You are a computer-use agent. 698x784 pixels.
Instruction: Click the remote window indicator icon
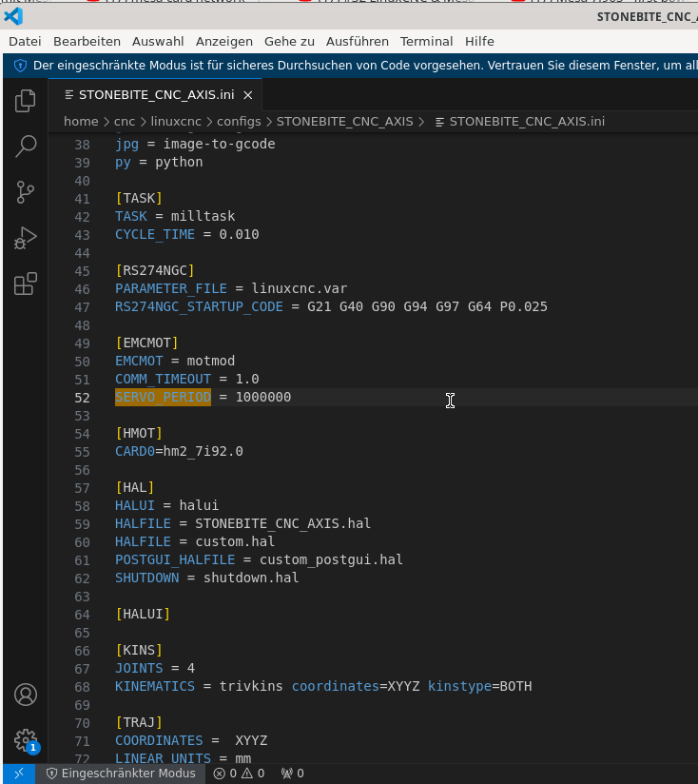(19, 774)
